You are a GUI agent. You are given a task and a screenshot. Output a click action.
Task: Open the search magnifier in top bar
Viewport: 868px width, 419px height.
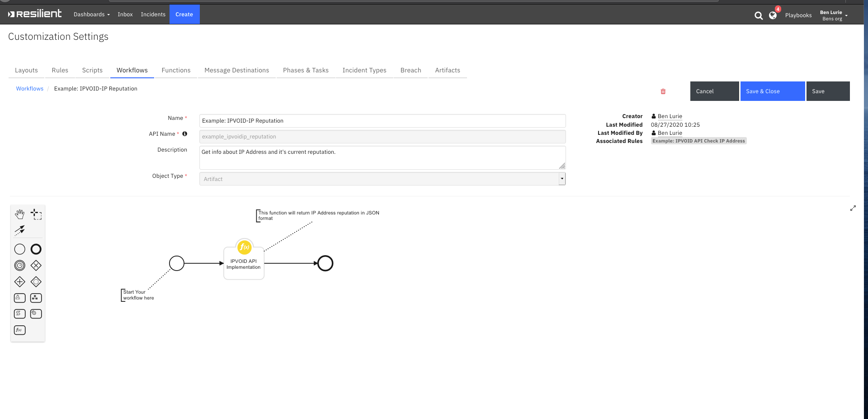tap(759, 15)
